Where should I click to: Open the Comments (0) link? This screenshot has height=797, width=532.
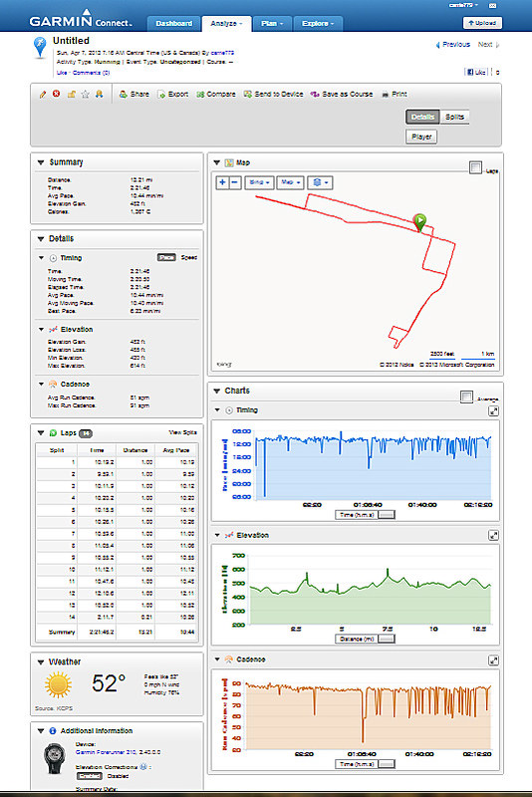click(x=91, y=73)
